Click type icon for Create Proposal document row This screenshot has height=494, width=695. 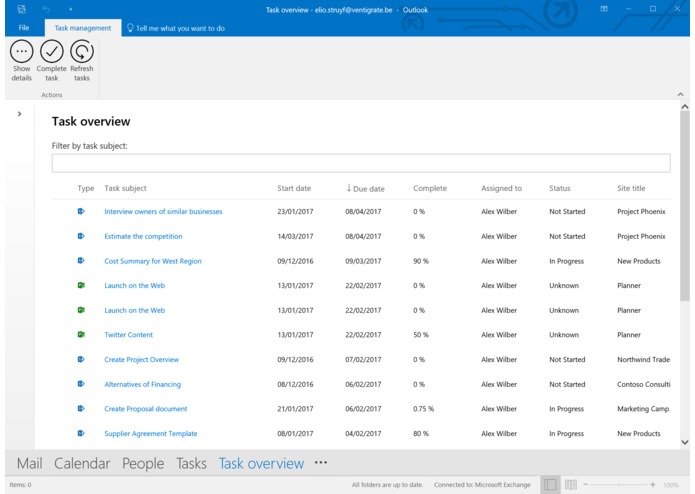81,408
